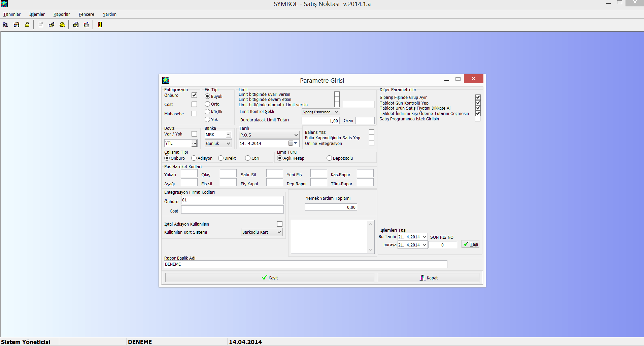Open the Raporlar menu

[62, 14]
